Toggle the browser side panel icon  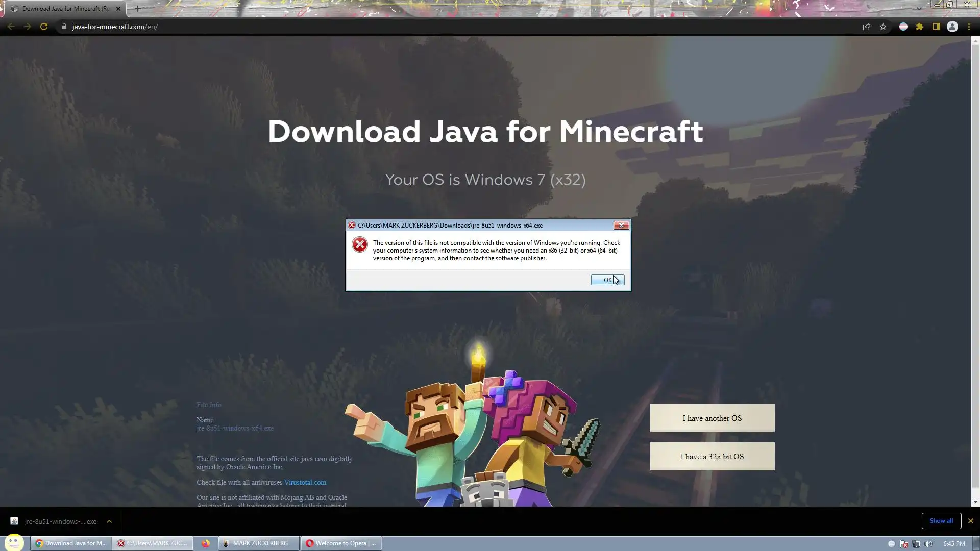tap(936, 27)
